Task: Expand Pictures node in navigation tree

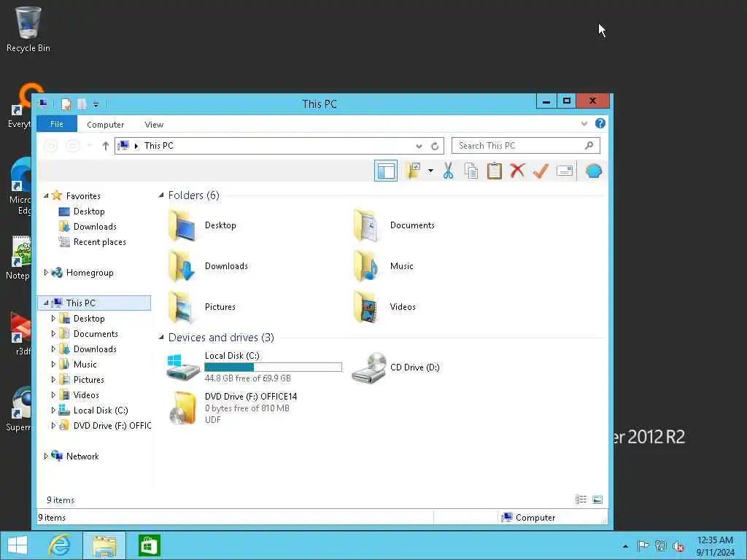Action: point(53,379)
